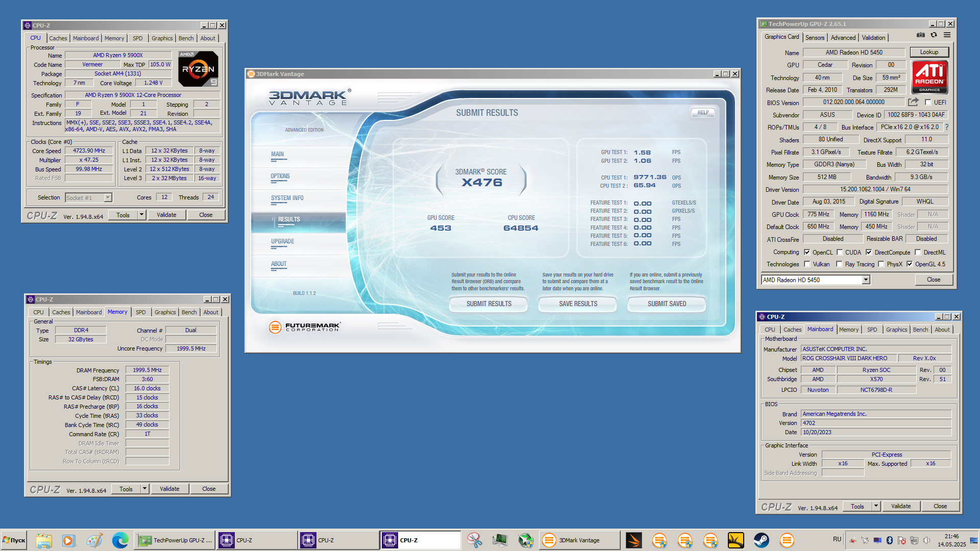Viewport: 980px width, 551px height.
Task: Open the GPU-Z hamburger menu
Action: 947,35
